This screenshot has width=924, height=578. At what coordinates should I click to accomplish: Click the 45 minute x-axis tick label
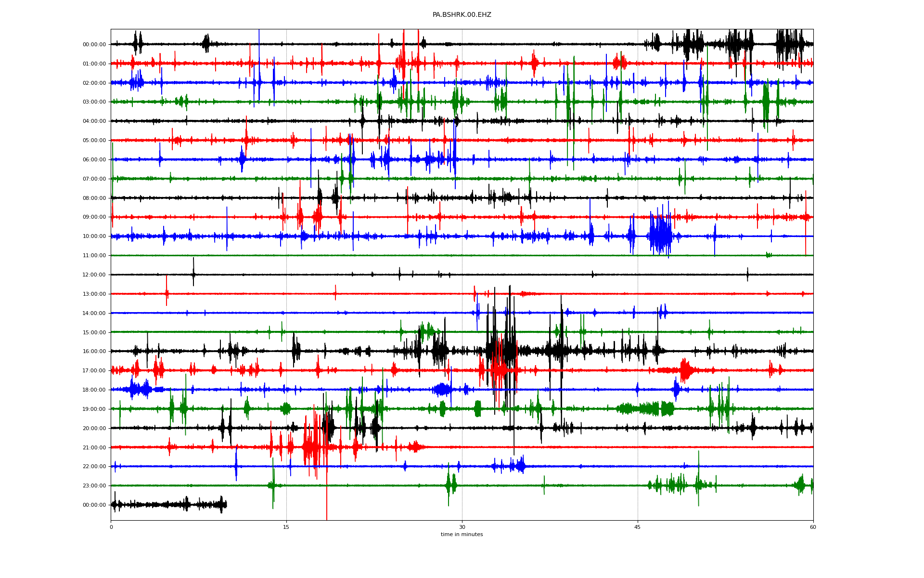637,527
